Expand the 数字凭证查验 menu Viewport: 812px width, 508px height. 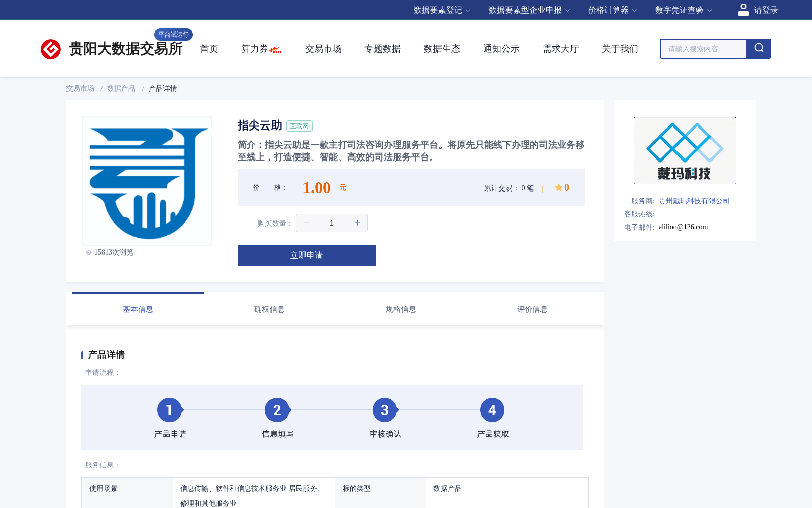coord(684,10)
